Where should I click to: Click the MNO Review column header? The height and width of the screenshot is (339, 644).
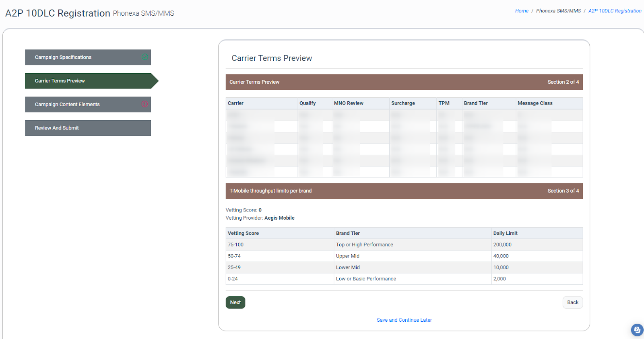(349, 103)
